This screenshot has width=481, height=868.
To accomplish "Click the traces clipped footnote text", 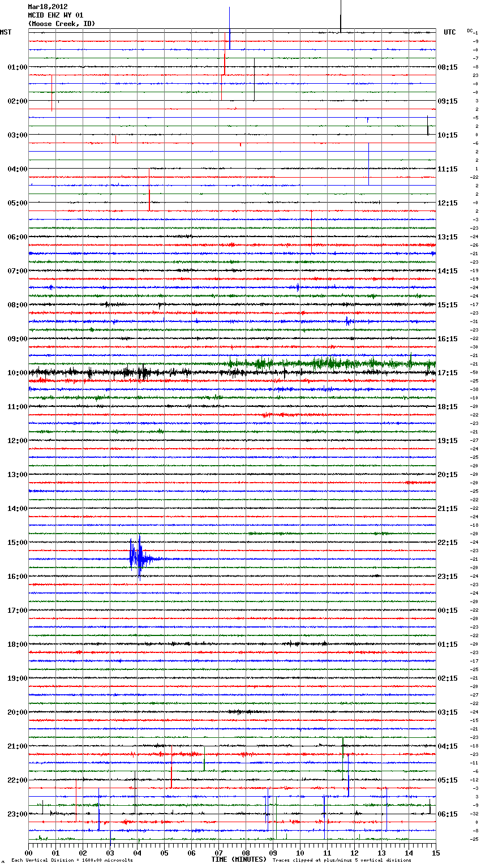I will (342, 860).
